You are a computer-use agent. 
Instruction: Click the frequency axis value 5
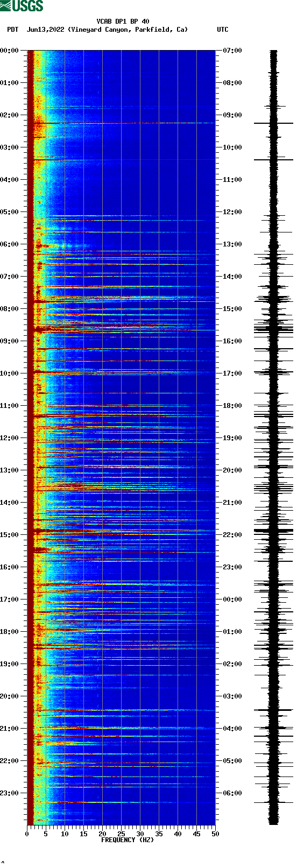point(46,834)
